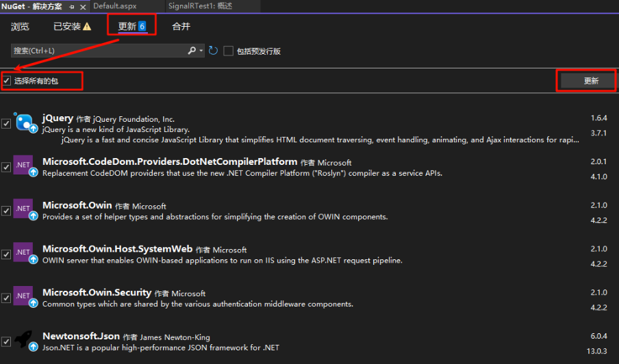This screenshot has height=364, width=619.
Task: Click the Newtonsoft.Json rocket icon
Action: coord(25,339)
